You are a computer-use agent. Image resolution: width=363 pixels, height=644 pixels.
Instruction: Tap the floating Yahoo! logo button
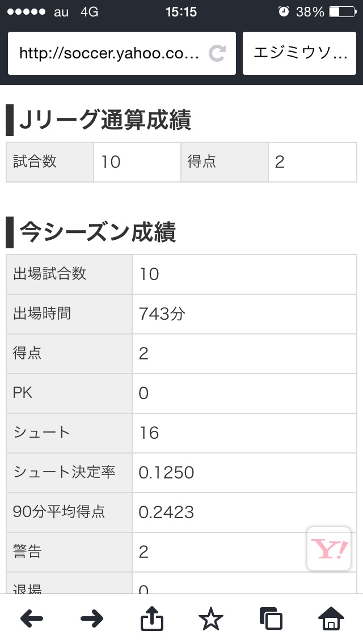329,549
